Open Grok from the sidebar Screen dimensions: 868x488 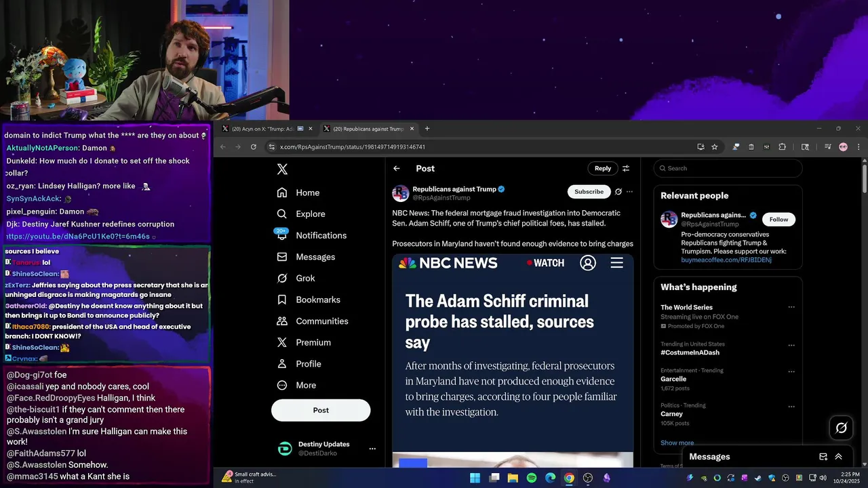click(296, 278)
